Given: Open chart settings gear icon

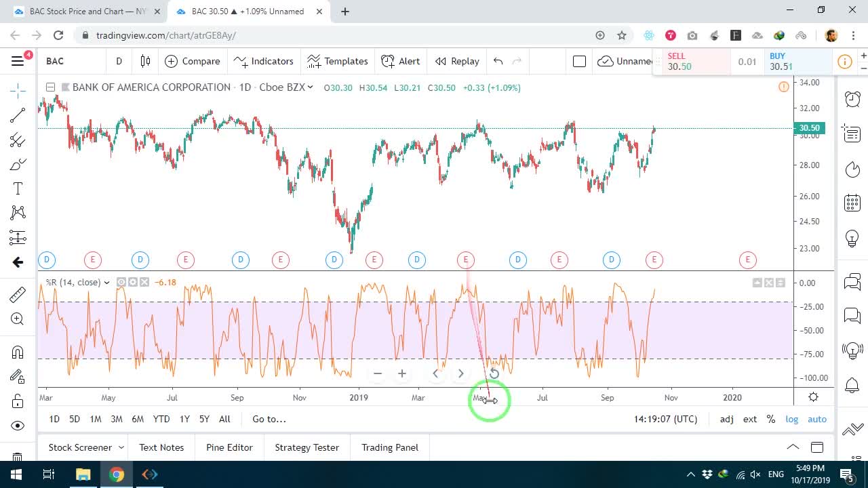Looking at the screenshot, I should coord(813,397).
